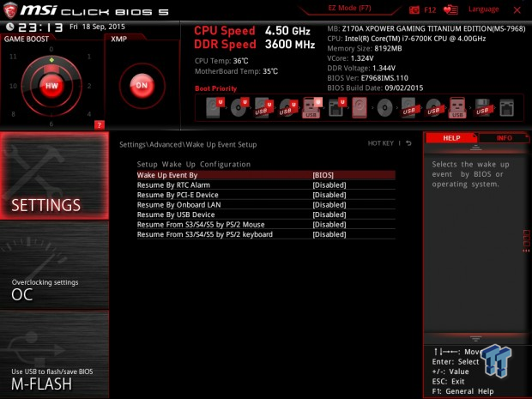Select the highlighted non-UEFI hard disk boot icon
The height and width of the screenshot is (399, 532).
coord(360,107)
